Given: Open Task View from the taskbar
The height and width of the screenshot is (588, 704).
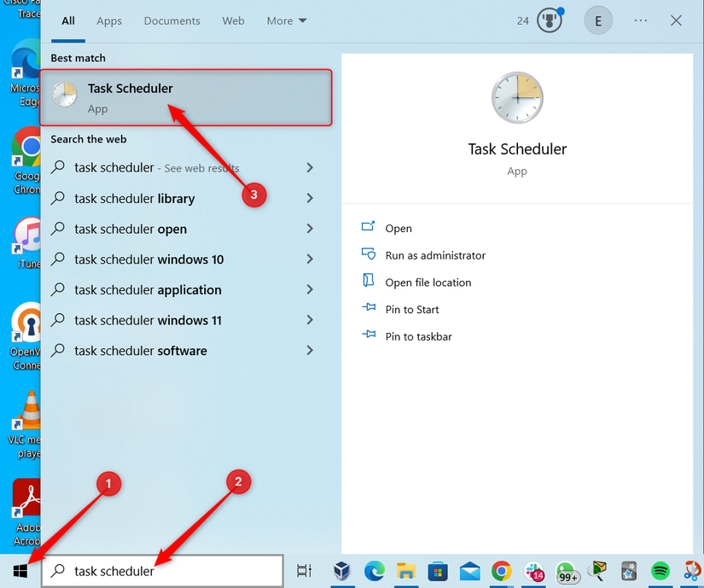Looking at the screenshot, I should (303, 570).
